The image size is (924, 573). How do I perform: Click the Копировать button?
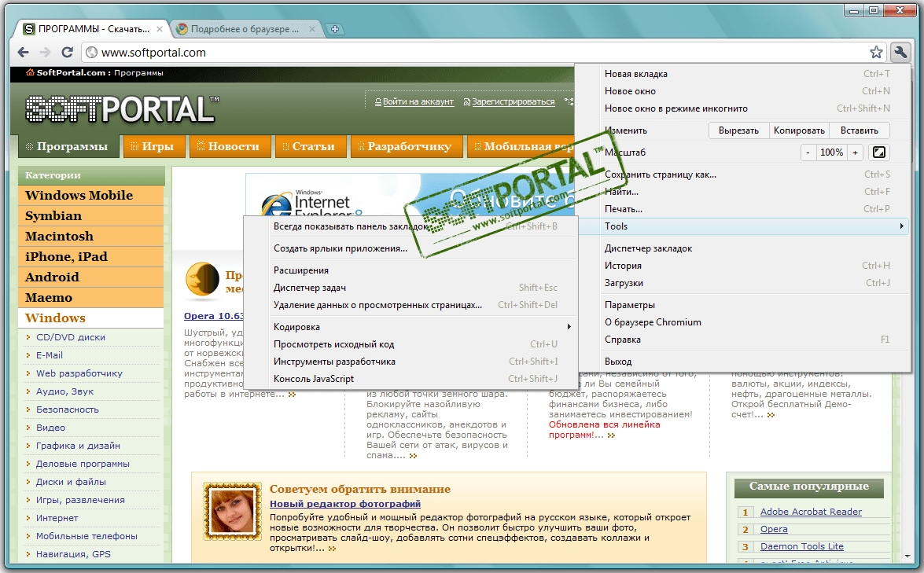tap(799, 130)
